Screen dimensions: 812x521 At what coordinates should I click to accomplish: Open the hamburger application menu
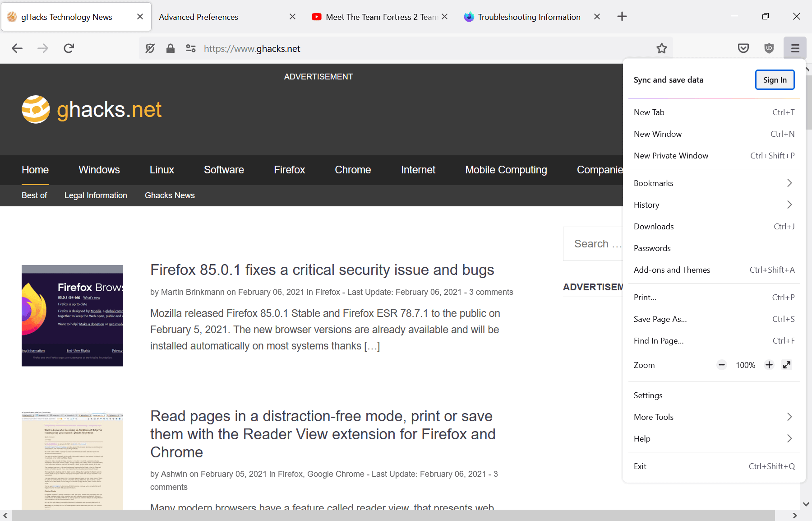click(x=795, y=48)
